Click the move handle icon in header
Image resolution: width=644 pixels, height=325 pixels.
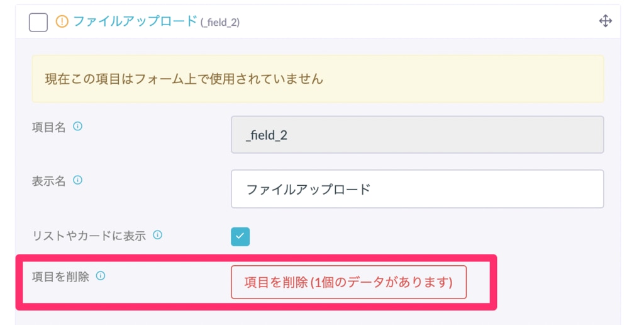[x=606, y=21]
